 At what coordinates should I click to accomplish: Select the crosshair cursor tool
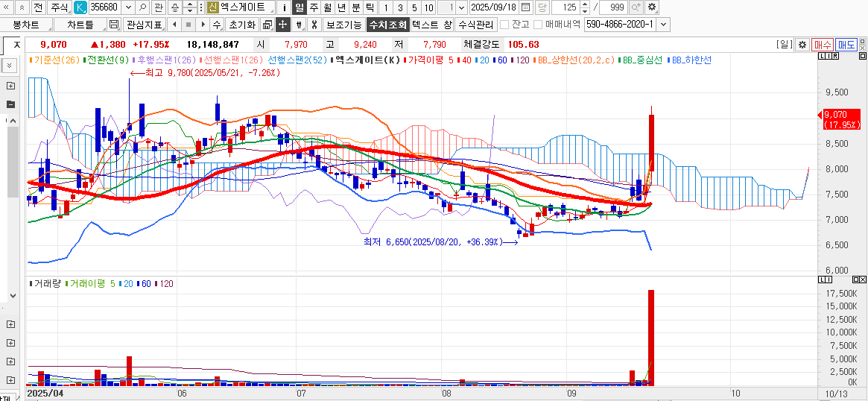click(x=282, y=25)
